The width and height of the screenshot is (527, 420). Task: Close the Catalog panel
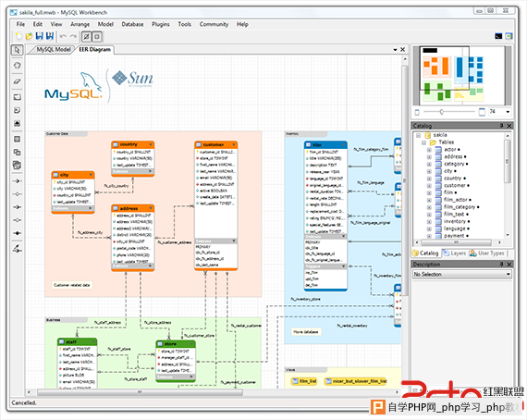(509, 126)
